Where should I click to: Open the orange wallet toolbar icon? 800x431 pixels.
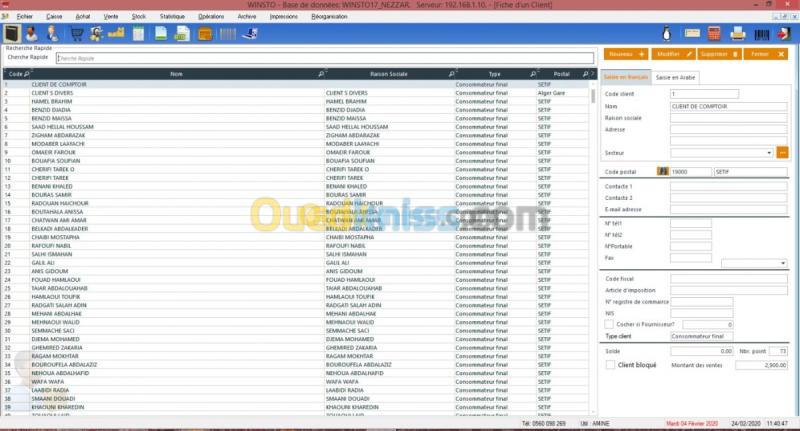click(x=205, y=34)
